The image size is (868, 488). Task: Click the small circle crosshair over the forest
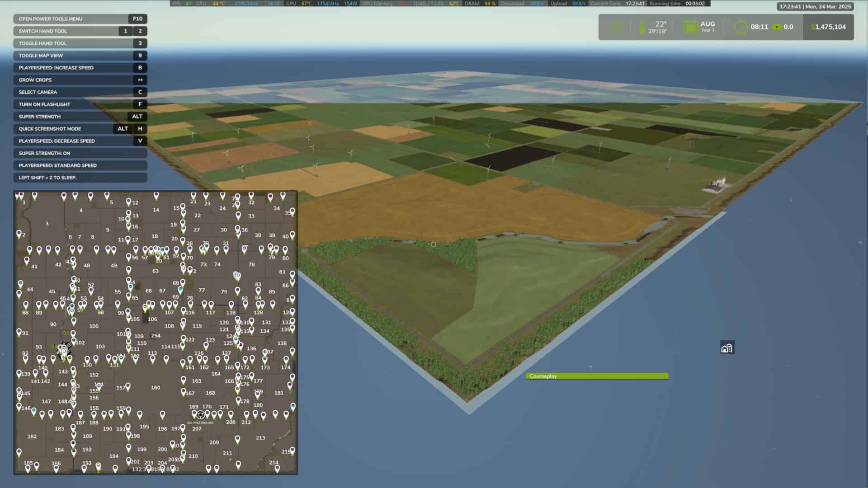[433, 244]
